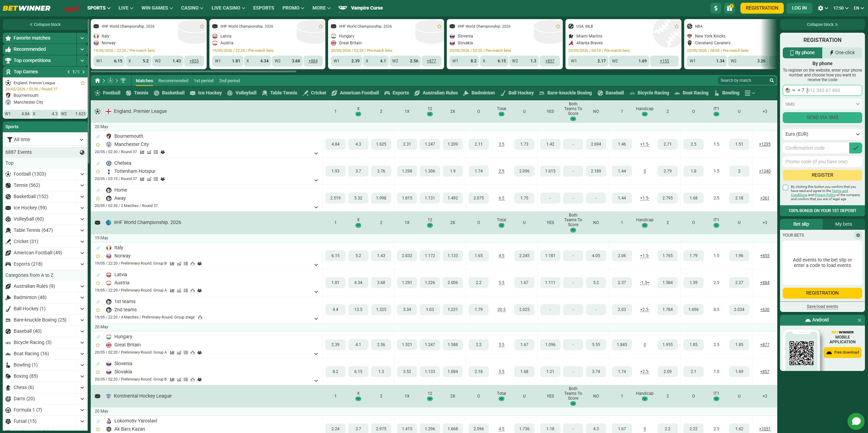Favorite the Slovenia vs Slovakia row star
This screenshot has width=868, height=433.
pos(98,372)
